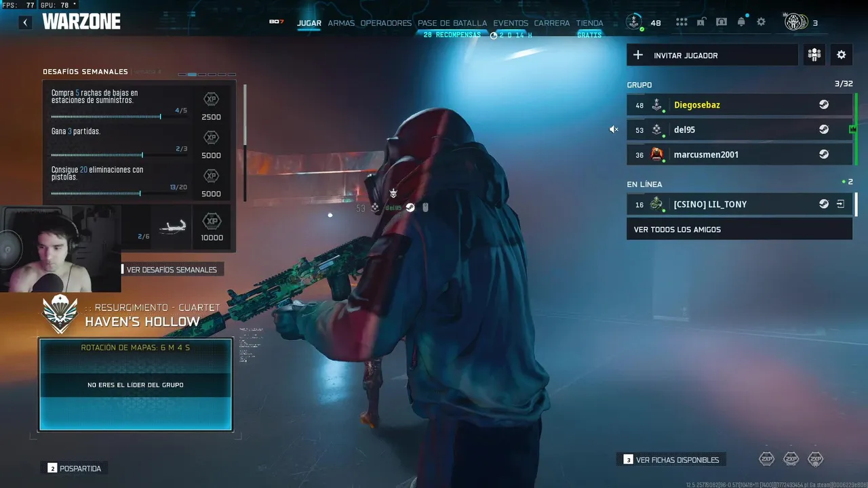Open the CARRERA tab
This screenshot has width=868, height=488.
(x=552, y=23)
